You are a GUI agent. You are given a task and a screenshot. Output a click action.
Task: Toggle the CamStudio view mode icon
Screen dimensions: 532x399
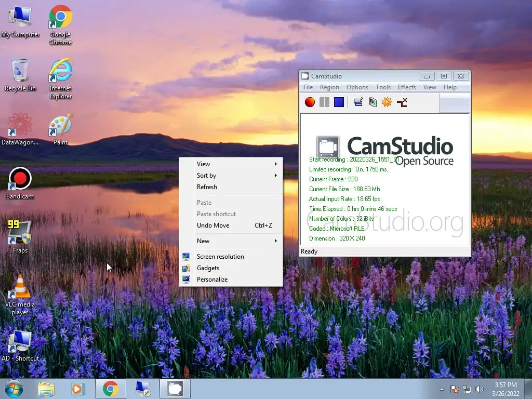[x=358, y=102]
